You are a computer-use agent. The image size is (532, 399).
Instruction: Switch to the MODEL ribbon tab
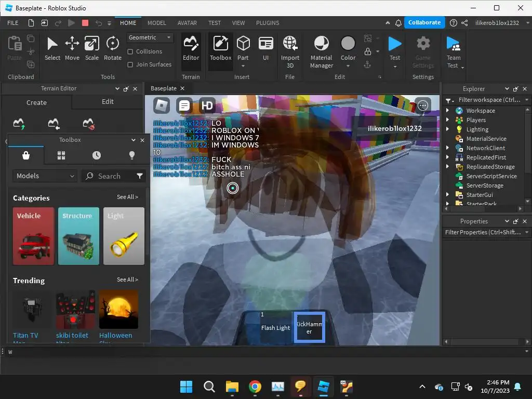[x=156, y=23]
